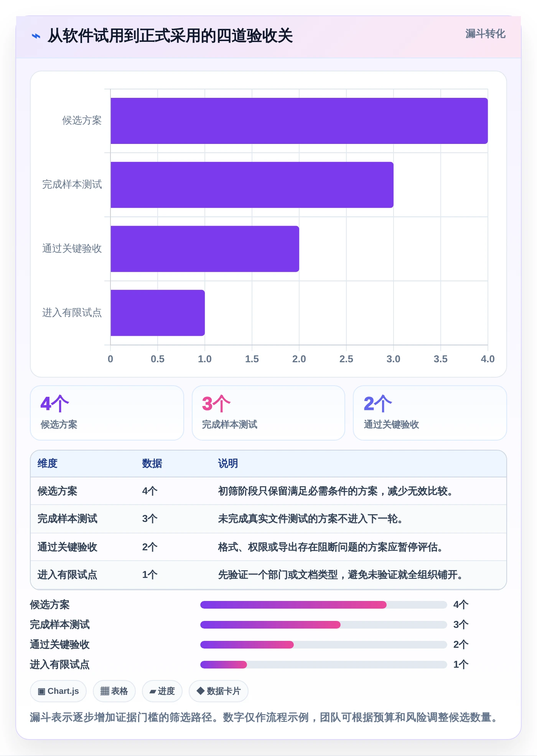Image resolution: width=537 pixels, height=756 pixels.
Task: Click the 候选方案 bar in the chart
Action: point(299,121)
